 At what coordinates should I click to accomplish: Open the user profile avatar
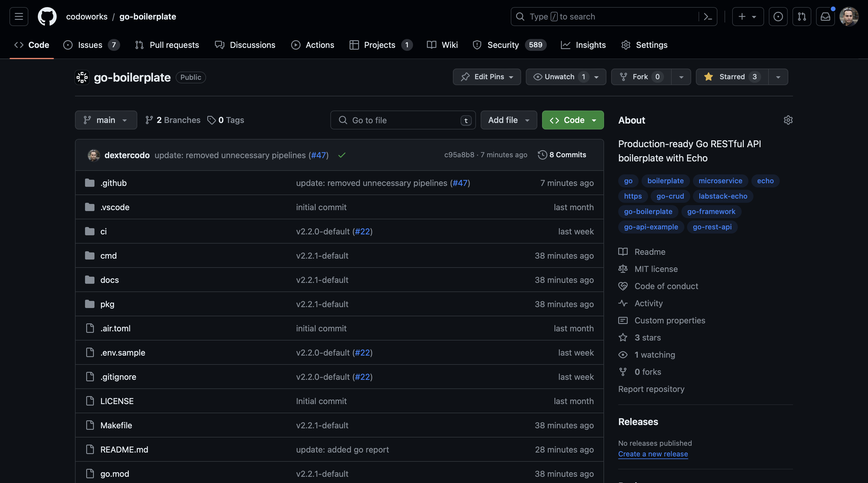click(849, 17)
